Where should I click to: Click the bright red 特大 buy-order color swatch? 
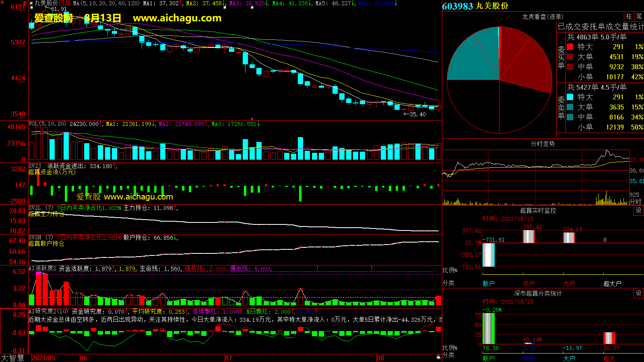coord(570,47)
